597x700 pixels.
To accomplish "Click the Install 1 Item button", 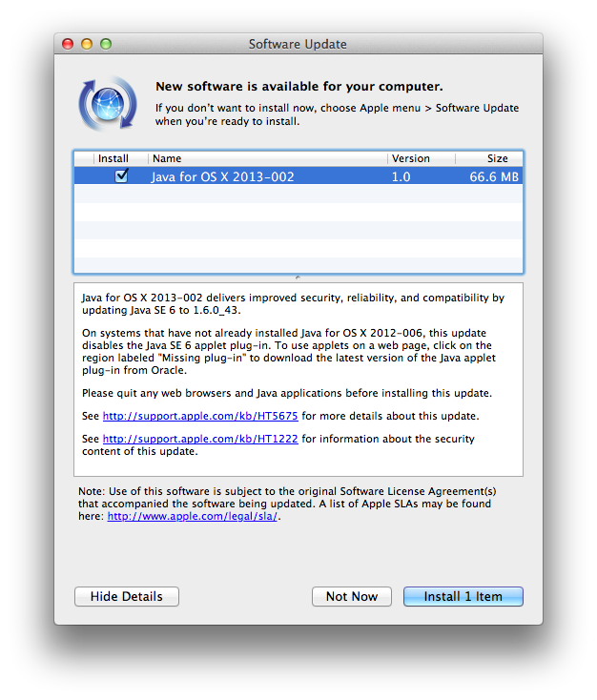I will point(463,596).
